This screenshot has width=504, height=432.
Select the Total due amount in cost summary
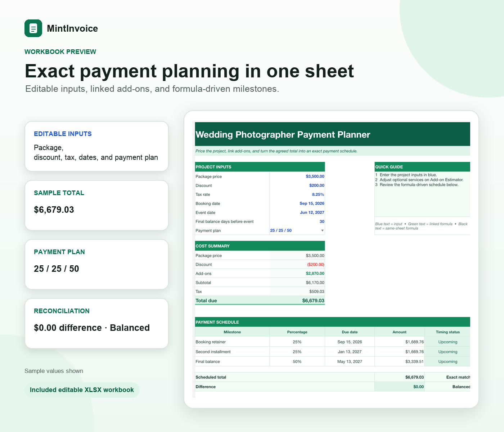click(313, 301)
